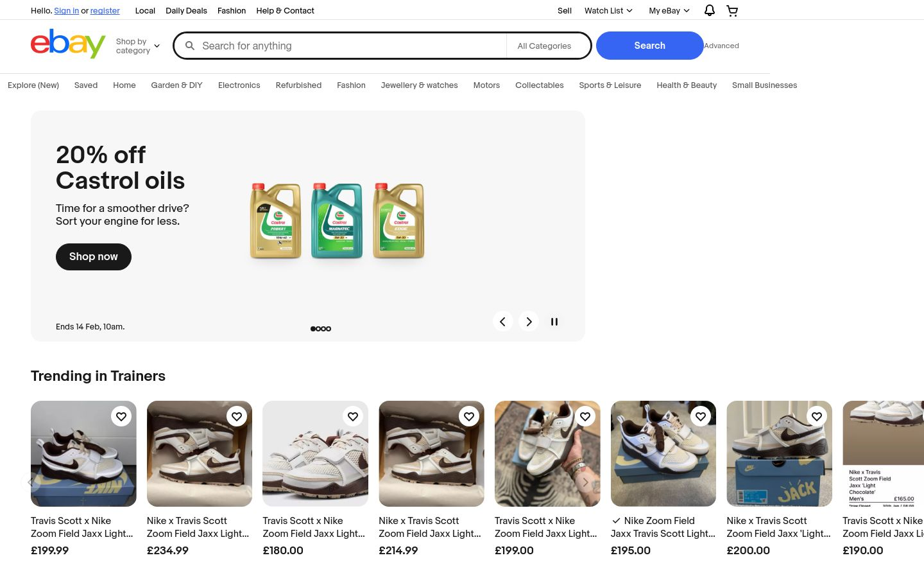
Task: Open the shopping cart icon
Action: 732,10
